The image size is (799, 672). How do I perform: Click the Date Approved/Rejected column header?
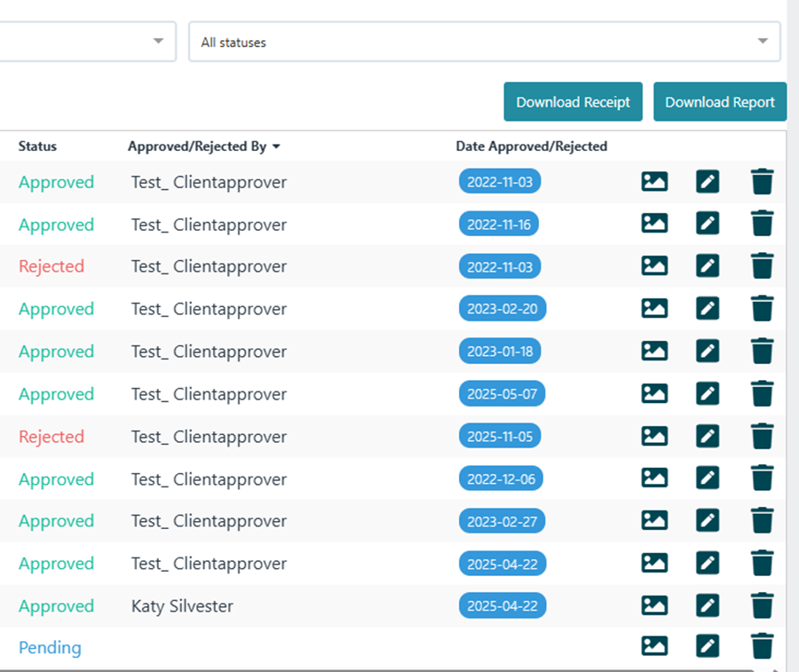pyautogui.click(x=531, y=146)
